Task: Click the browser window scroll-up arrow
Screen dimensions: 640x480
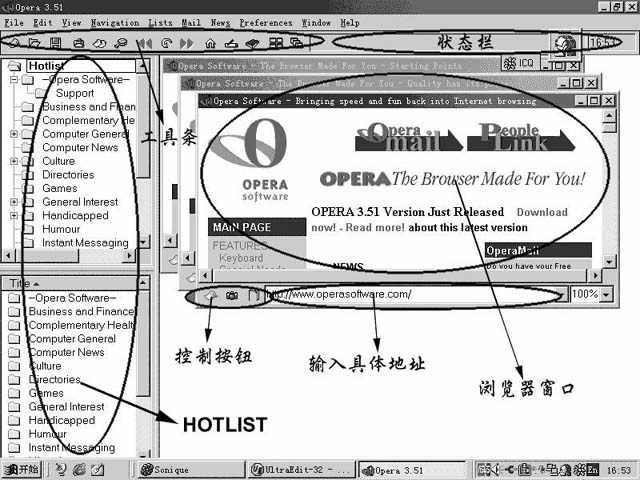Action: coord(609,116)
